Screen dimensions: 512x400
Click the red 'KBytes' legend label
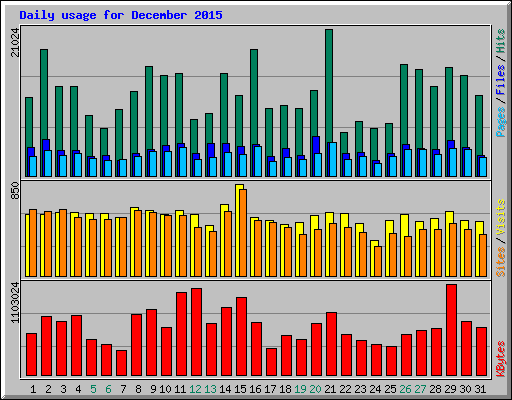pos(500,359)
